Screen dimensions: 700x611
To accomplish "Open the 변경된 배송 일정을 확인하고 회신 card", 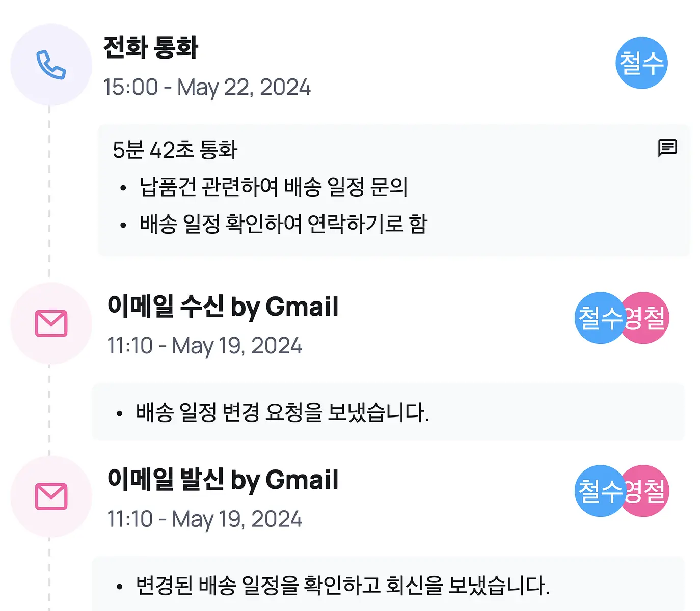I will (388, 584).
